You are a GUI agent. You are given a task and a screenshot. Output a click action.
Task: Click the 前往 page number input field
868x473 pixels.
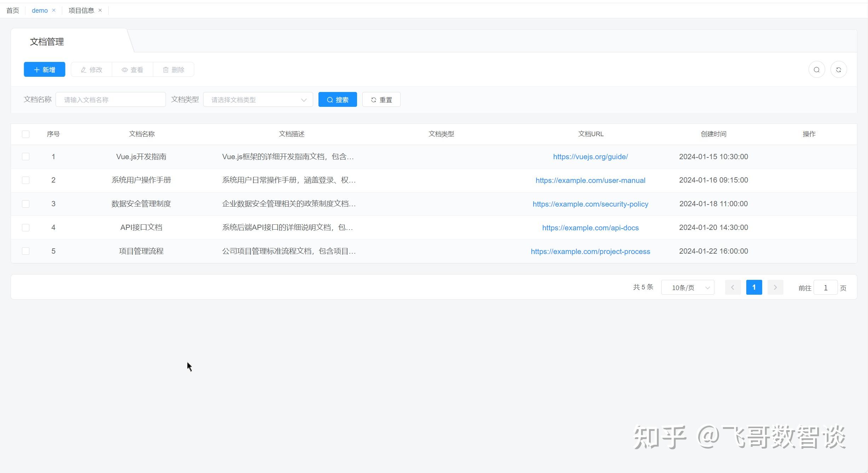(x=825, y=287)
